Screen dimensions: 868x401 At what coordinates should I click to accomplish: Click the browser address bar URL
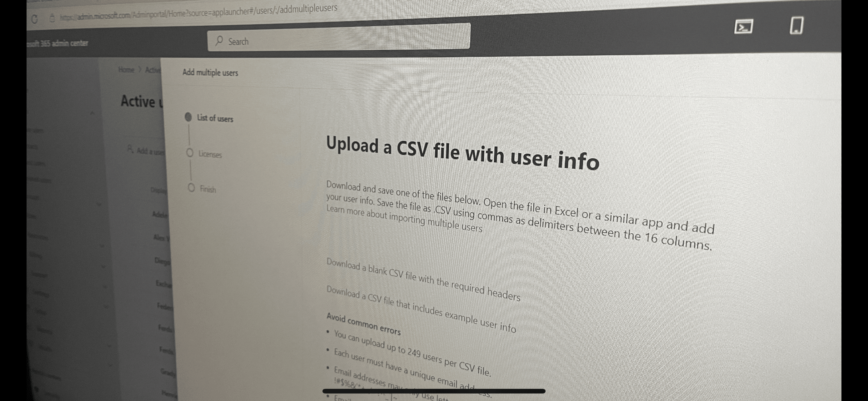point(198,12)
